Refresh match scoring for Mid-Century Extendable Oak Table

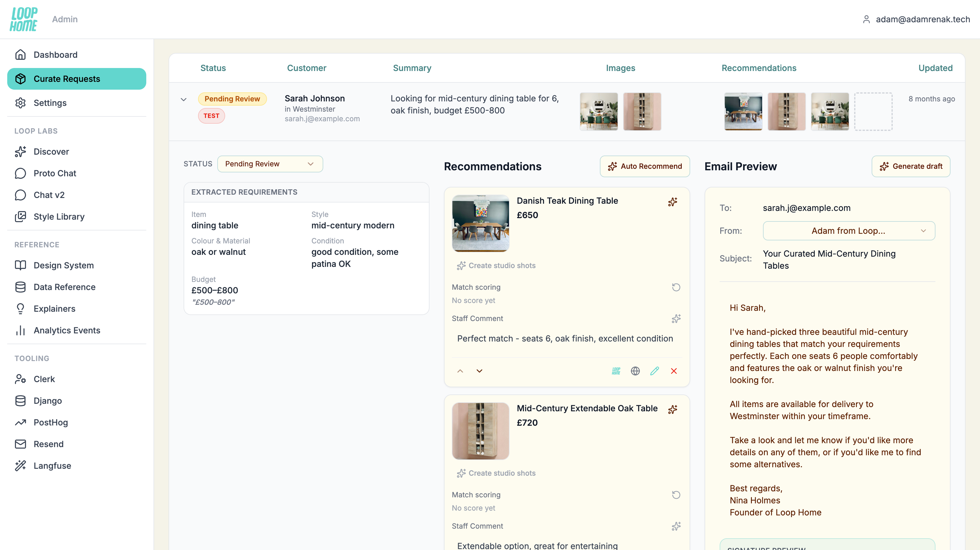click(x=676, y=495)
